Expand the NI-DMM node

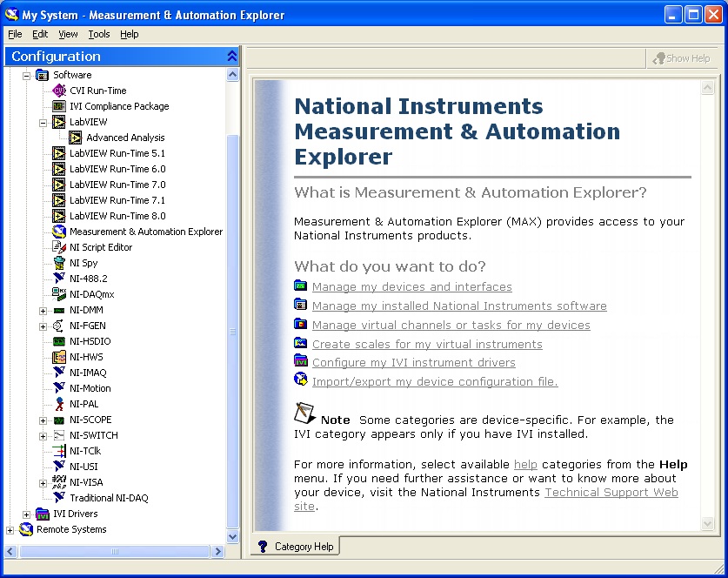click(x=43, y=311)
